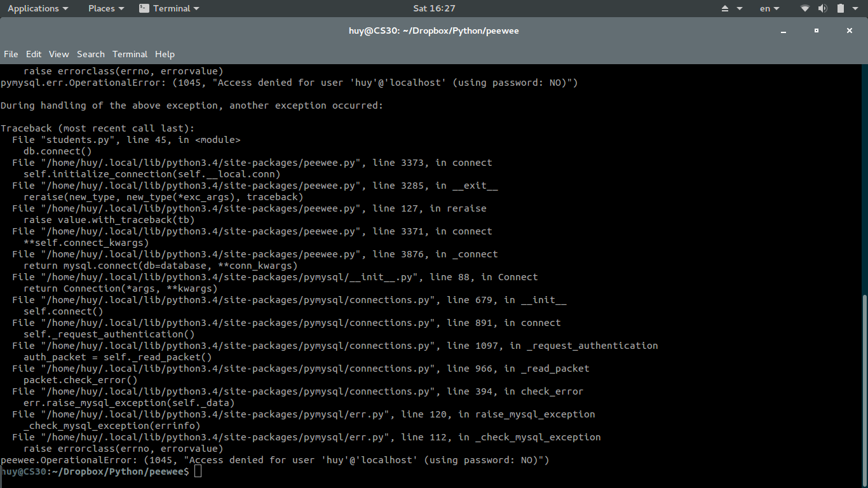The image size is (868, 488).
Task: Click the eject removable drive icon
Action: tap(726, 8)
